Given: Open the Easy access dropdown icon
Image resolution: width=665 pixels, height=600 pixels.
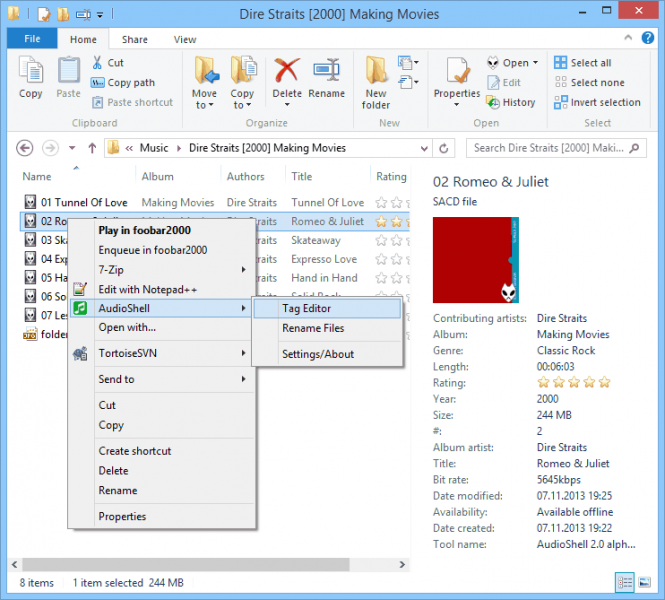Looking at the screenshot, I should 408,82.
